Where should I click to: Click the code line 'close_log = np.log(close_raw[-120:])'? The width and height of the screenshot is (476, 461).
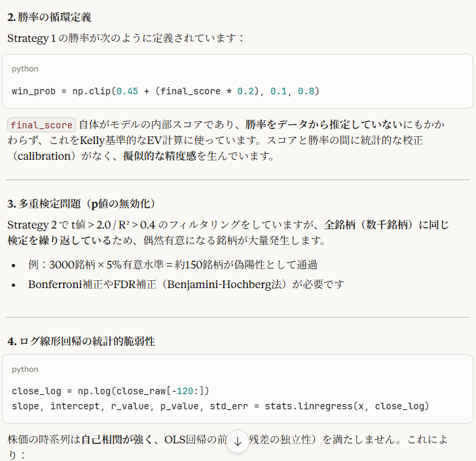111,391
